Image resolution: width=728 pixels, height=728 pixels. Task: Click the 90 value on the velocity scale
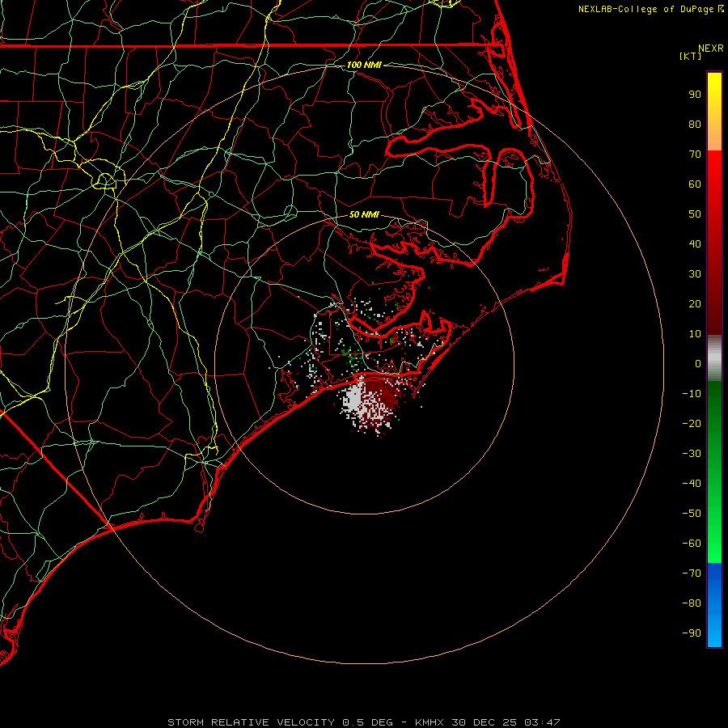pos(695,95)
